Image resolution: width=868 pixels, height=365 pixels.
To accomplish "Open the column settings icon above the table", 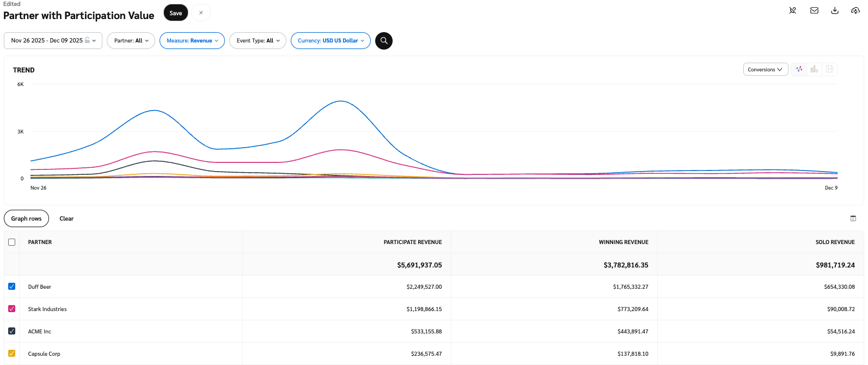I will point(853,218).
